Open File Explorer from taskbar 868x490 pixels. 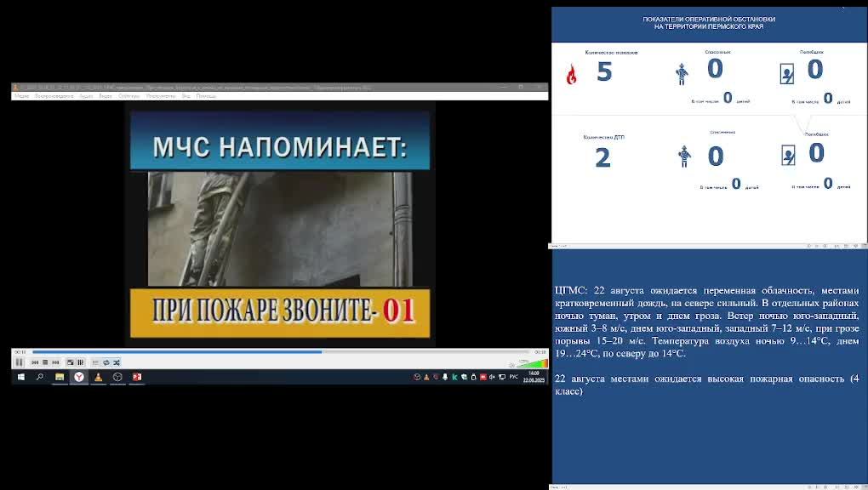tap(60, 377)
